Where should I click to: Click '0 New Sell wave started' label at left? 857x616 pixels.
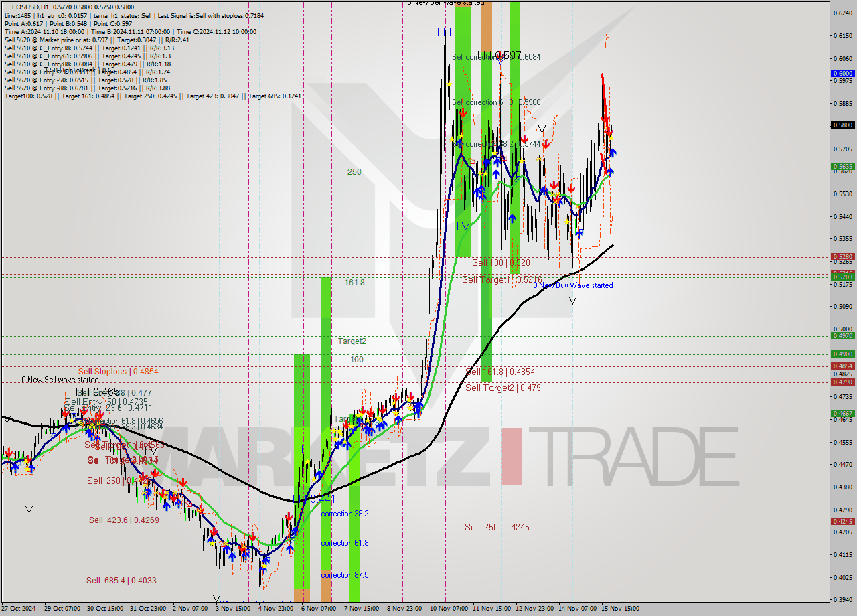[x=60, y=380]
